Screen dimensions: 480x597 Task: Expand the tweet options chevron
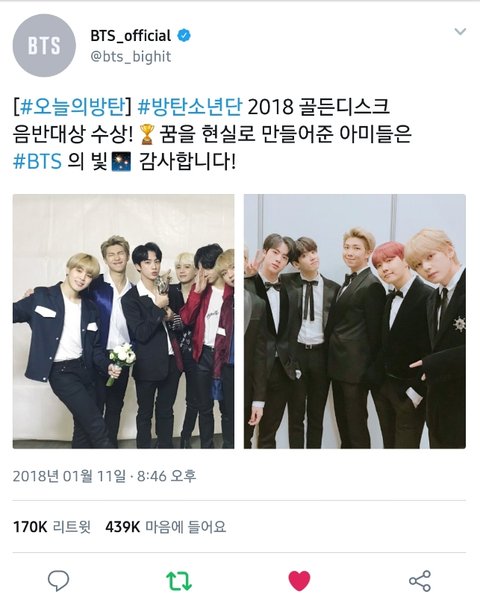[x=460, y=32]
